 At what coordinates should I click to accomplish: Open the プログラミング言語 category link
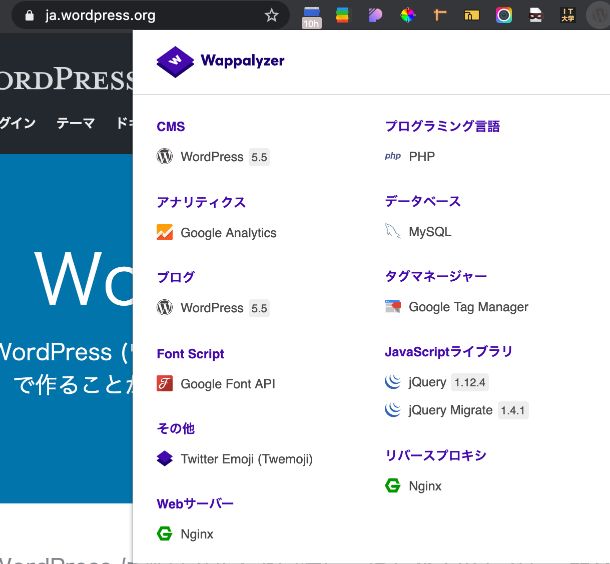click(x=442, y=126)
